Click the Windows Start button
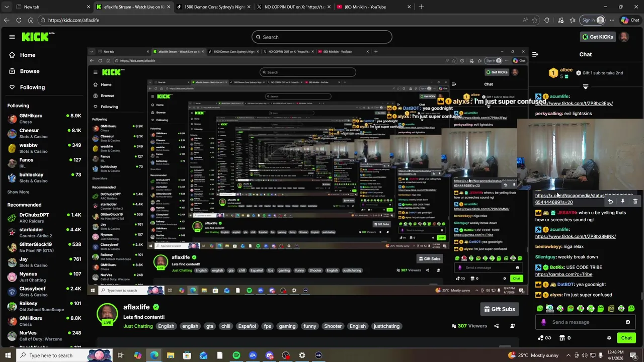This screenshot has height=362, width=644. 9,355
